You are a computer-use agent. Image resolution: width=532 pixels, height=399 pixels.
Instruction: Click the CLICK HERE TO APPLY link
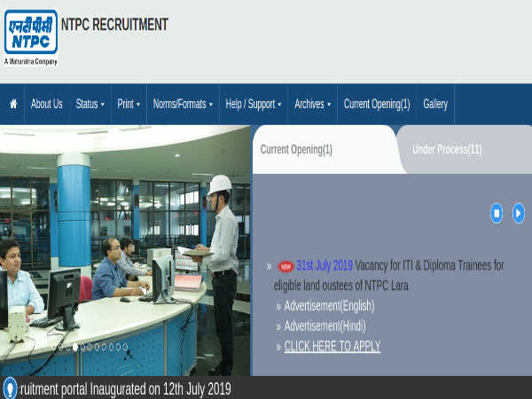pos(332,347)
